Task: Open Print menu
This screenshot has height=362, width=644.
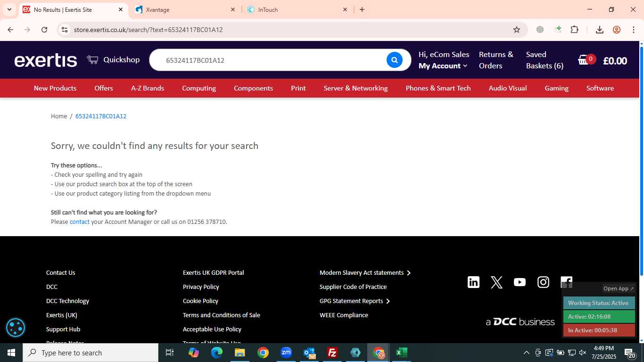Action: tap(298, 88)
